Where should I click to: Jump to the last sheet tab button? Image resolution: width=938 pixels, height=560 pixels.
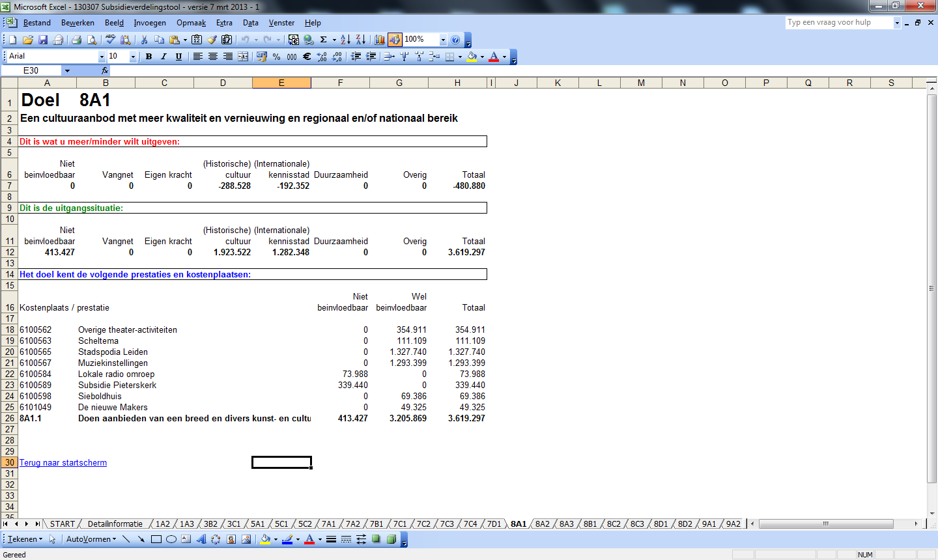[37, 524]
